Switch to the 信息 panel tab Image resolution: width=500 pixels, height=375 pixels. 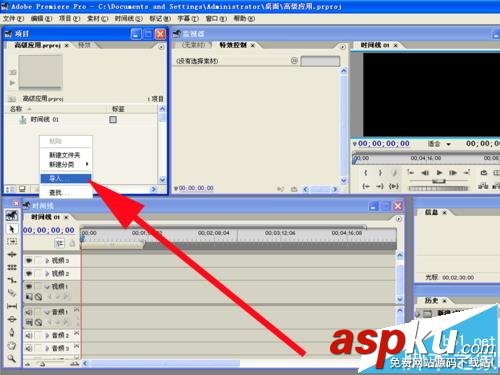[x=431, y=212]
